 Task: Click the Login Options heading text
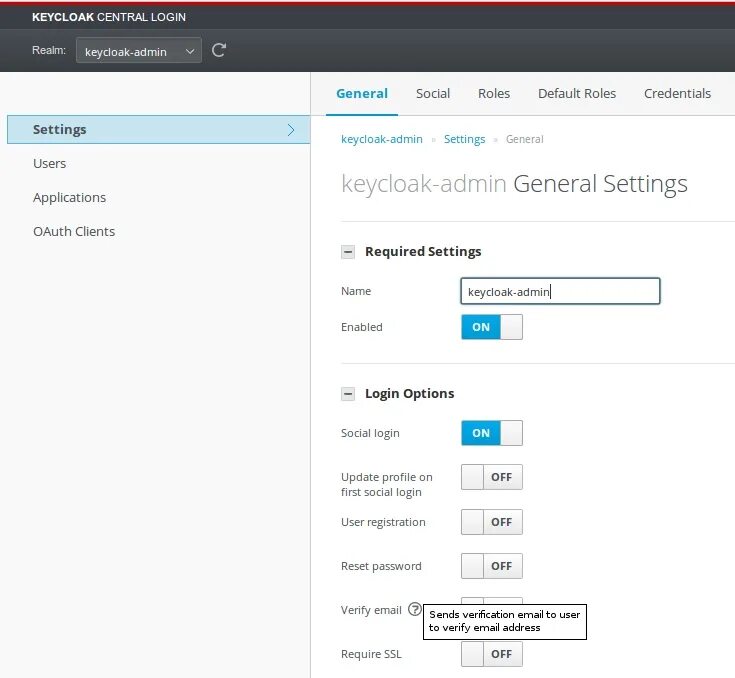tap(409, 393)
